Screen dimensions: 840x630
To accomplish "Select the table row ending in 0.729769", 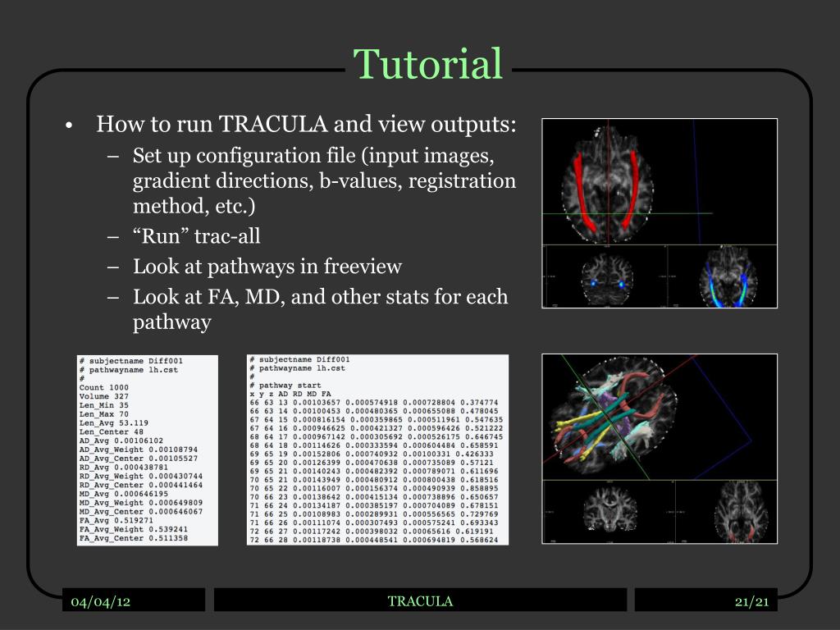I will click(x=374, y=514).
